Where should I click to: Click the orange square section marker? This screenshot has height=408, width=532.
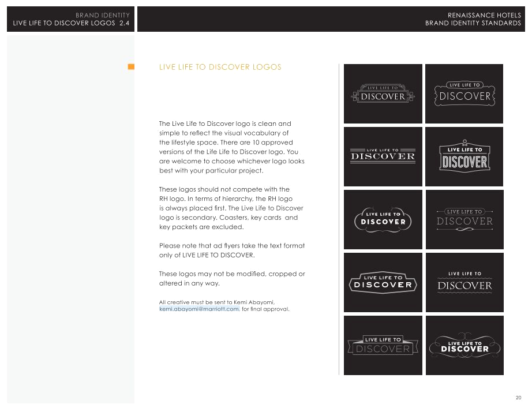click(x=131, y=66)
